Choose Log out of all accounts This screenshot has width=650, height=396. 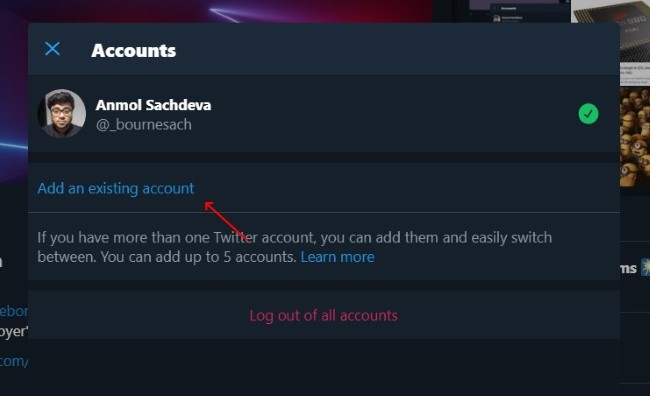[323, 316]
